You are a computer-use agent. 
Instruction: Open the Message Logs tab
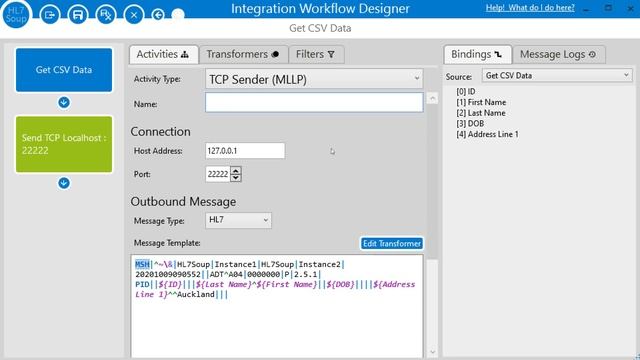click(559, 54)
